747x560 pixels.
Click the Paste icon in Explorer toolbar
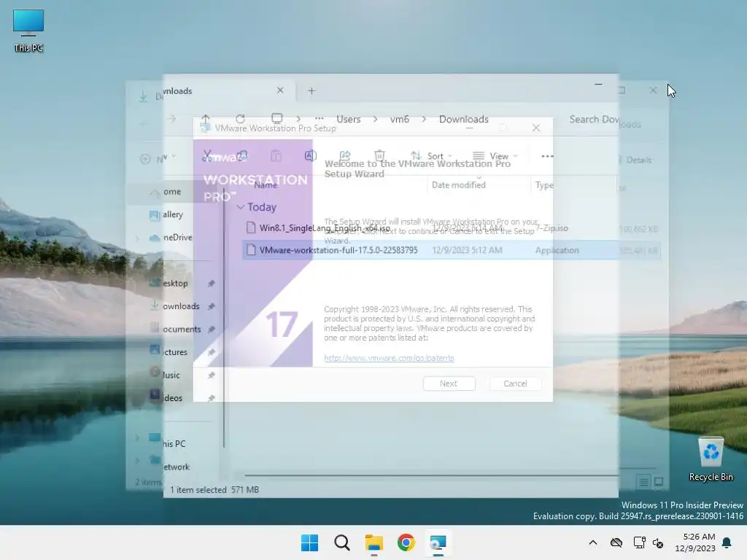[x=276, y=156]
